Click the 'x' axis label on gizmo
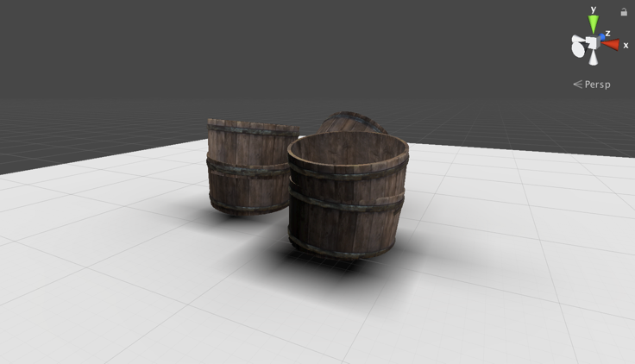 626,45
